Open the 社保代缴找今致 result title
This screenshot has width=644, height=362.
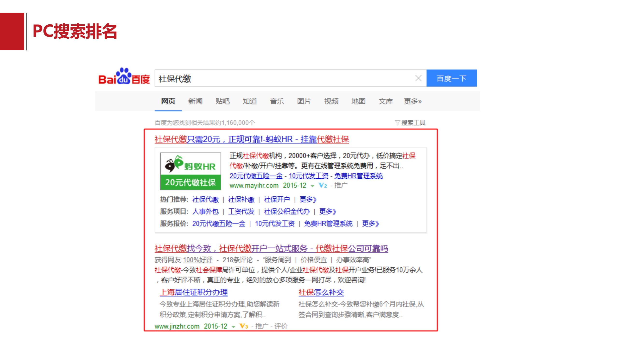pos(271,249)
